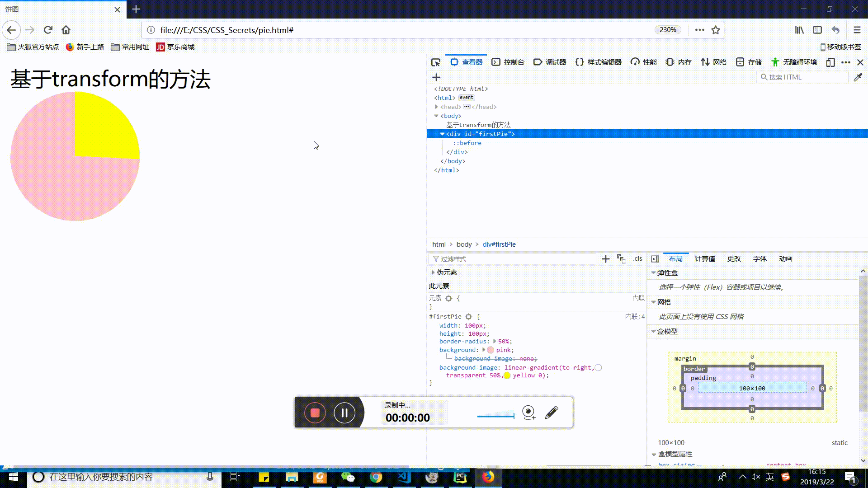Expand the background shorthand arrow
This screenshot has height=488, width=868.
(x=484, y=350)
